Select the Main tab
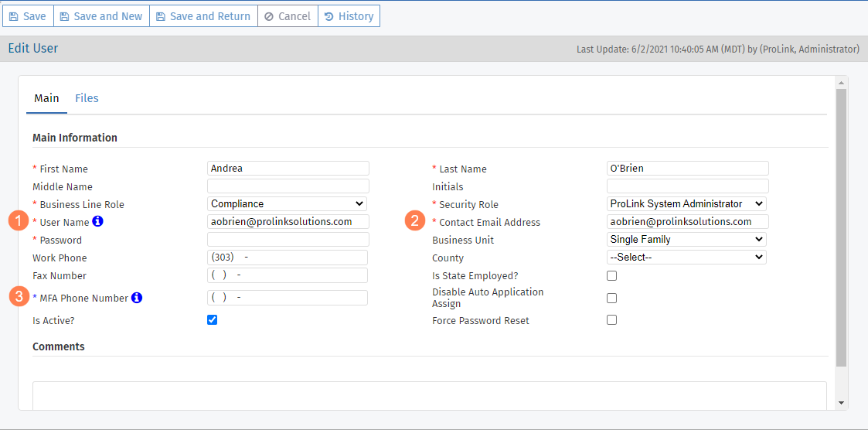This screenshot has height=430, width=868. [x=46, y=98]
